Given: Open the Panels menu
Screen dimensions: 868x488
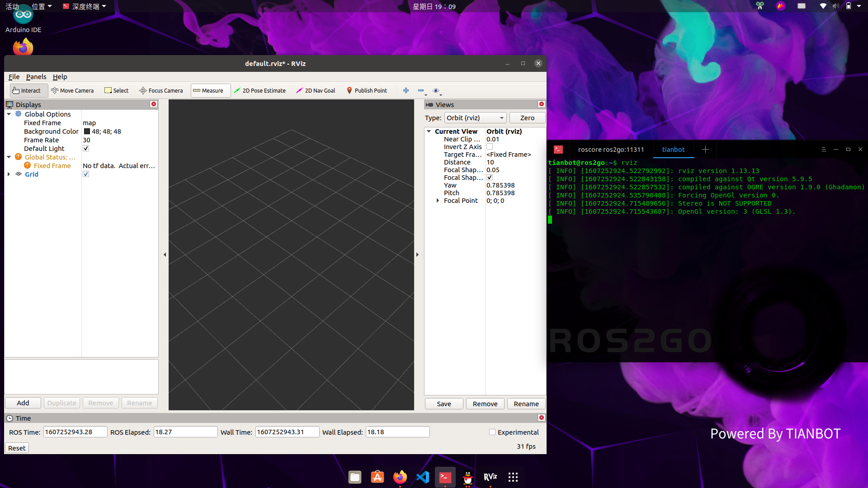Looking at the screenshot, I should click(x=36, y=77).
